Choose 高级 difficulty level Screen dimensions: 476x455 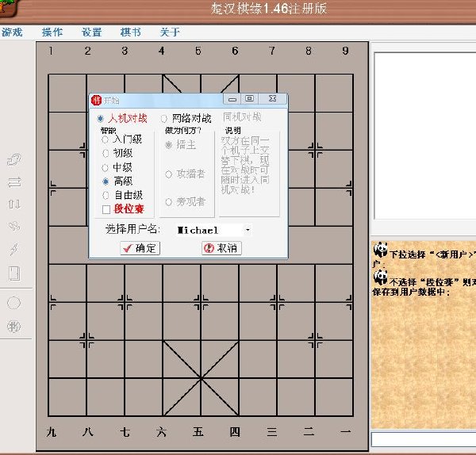click(106, 182)
